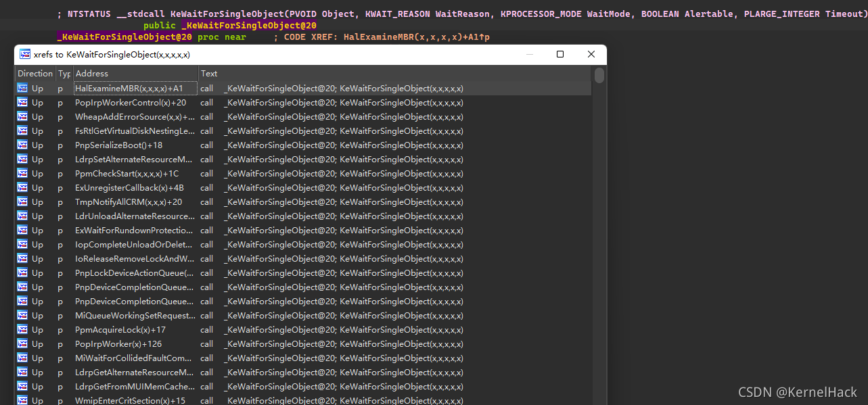
Task: Click the row icon for ExWaitForRundownProtectio
Action: pyautogui.click(x=22, y=230)
